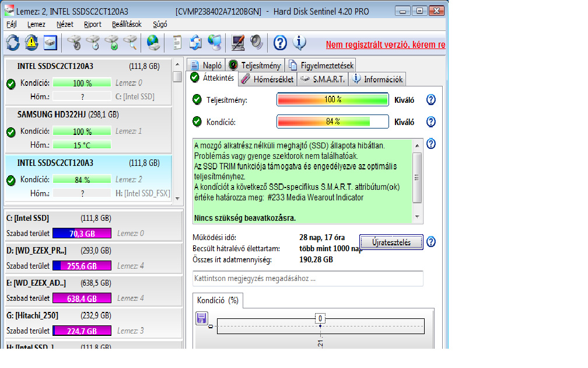Click help icon beside status text box

point(431,144)
